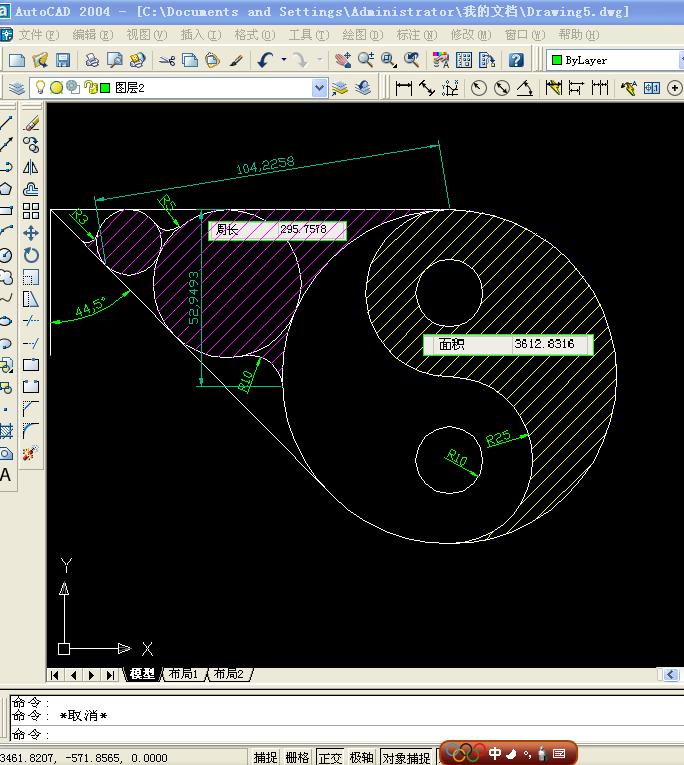Select the Erase tool in Modify toolbar
This screenshot has width=684, height=765.
(31, 123)
